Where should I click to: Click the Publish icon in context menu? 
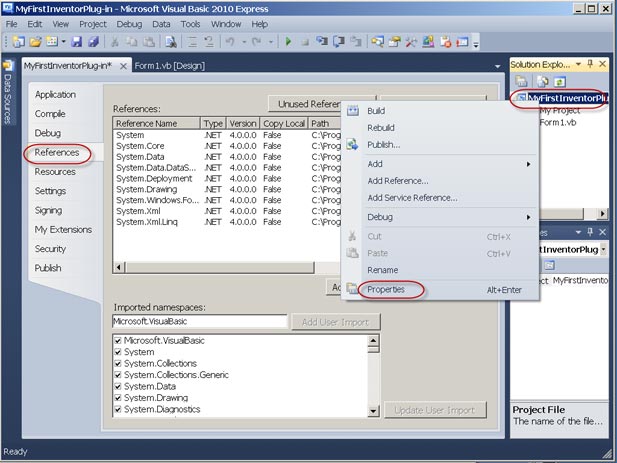click(x=352, y=144)
